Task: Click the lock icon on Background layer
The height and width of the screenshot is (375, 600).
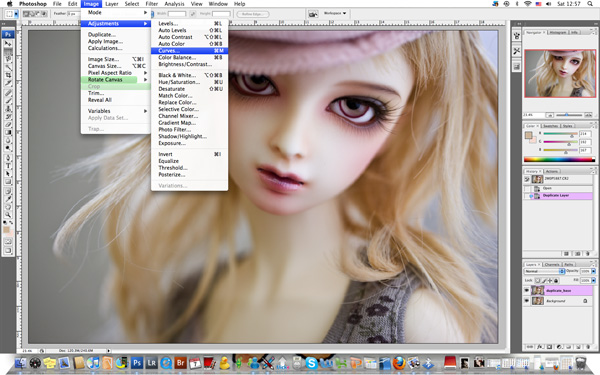Action: [585, 301]
